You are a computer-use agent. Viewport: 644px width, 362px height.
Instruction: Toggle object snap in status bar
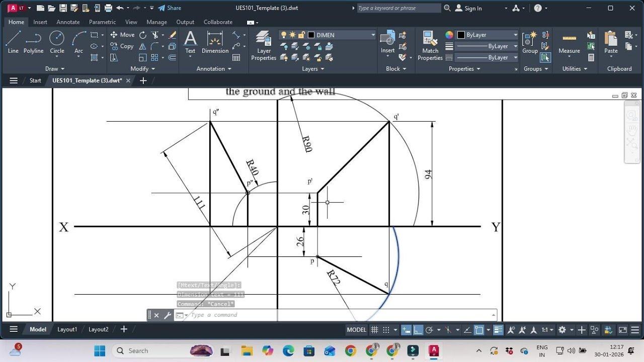coord(479,330)
